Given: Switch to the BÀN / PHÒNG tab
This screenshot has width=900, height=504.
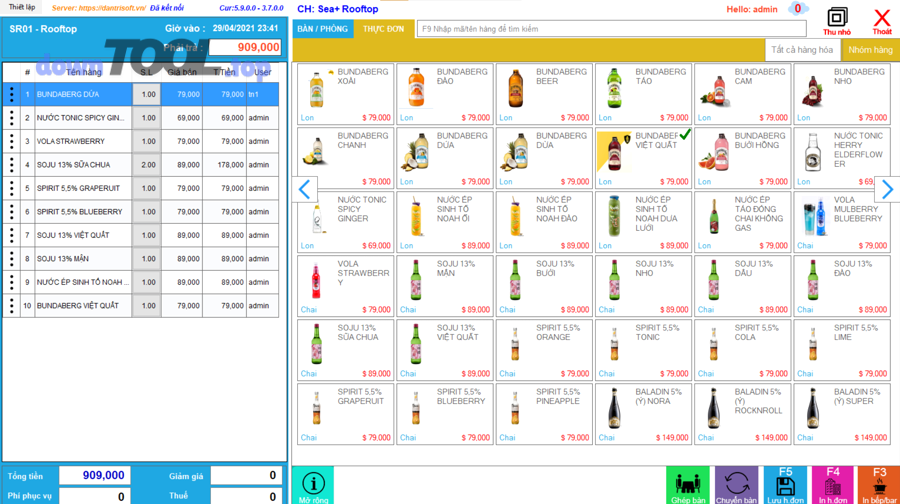Looking at the screenshot, I should [x=322, y=29].
